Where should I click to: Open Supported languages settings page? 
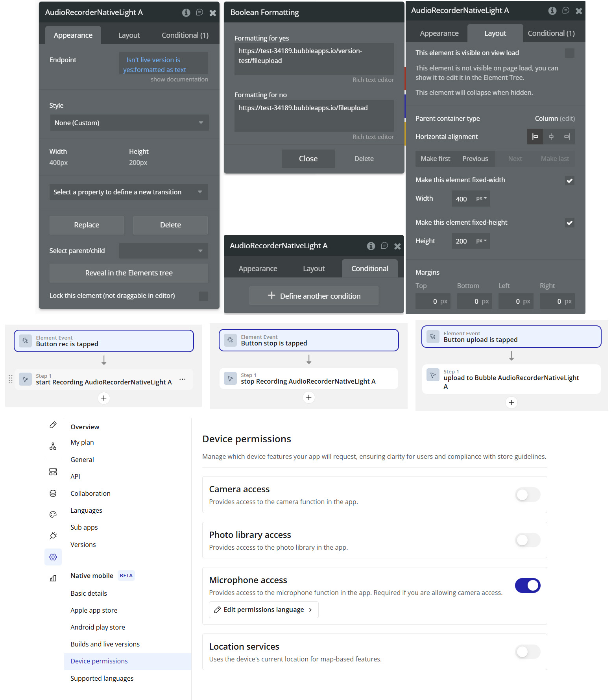click(x=102, y=678)
